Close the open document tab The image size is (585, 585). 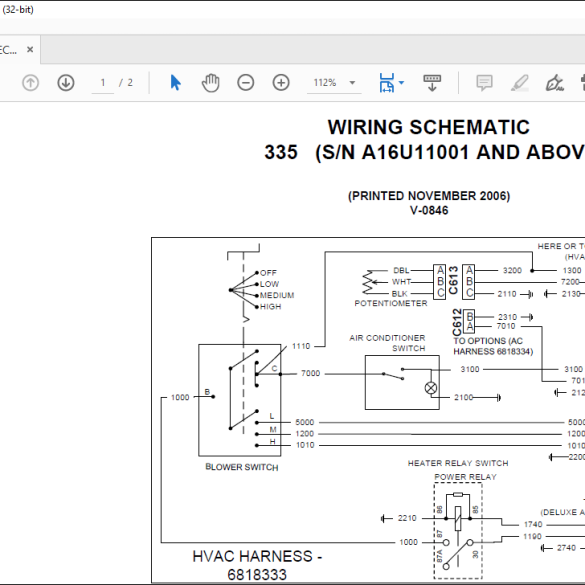tap(30, 49)
